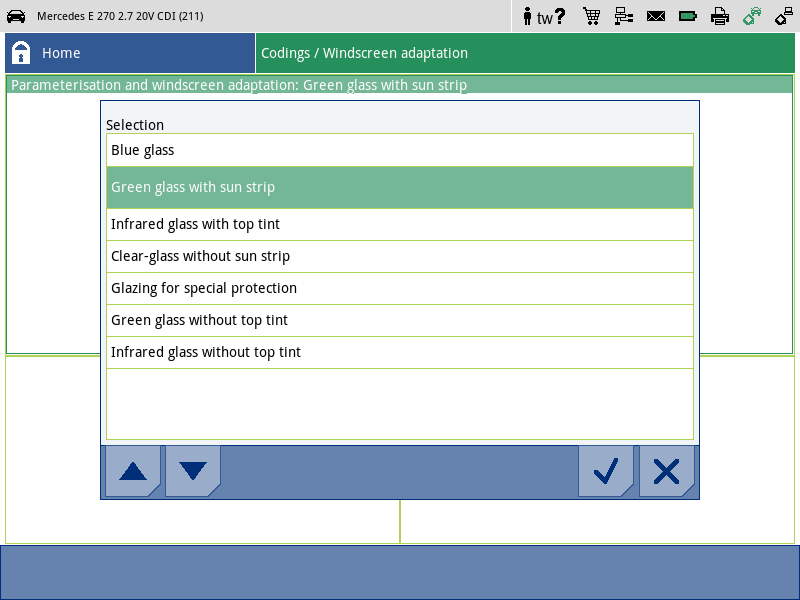Click the diagnostic device connector icon
Viewport: 800px width, 600px height.
tap(784, 16)
